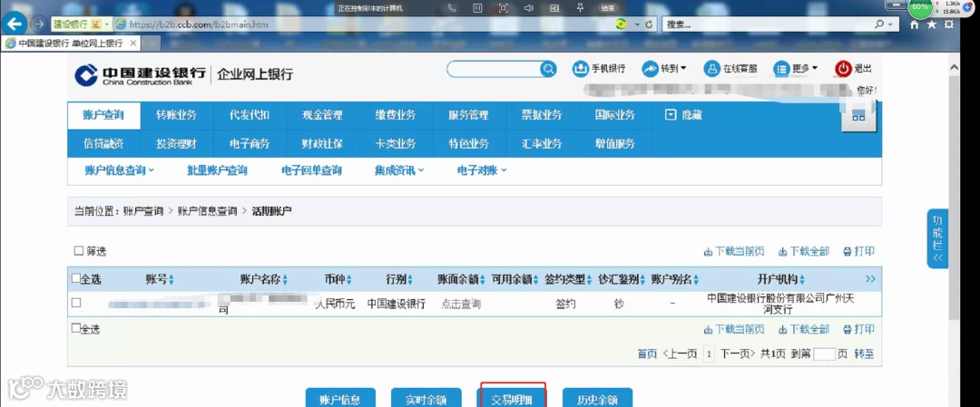This screenshot has height=407, width=980.
Task: Open the IE home page icon
Action: tap(915, 24)
